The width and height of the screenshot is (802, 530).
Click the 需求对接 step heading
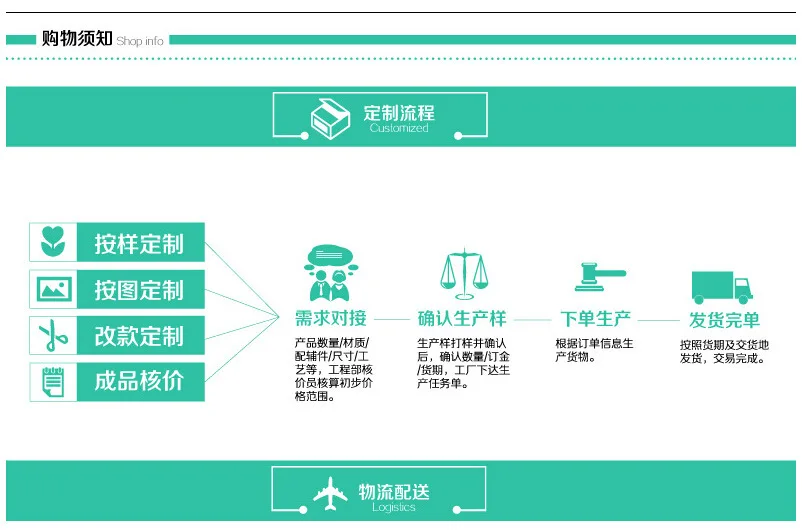[331, 318]
